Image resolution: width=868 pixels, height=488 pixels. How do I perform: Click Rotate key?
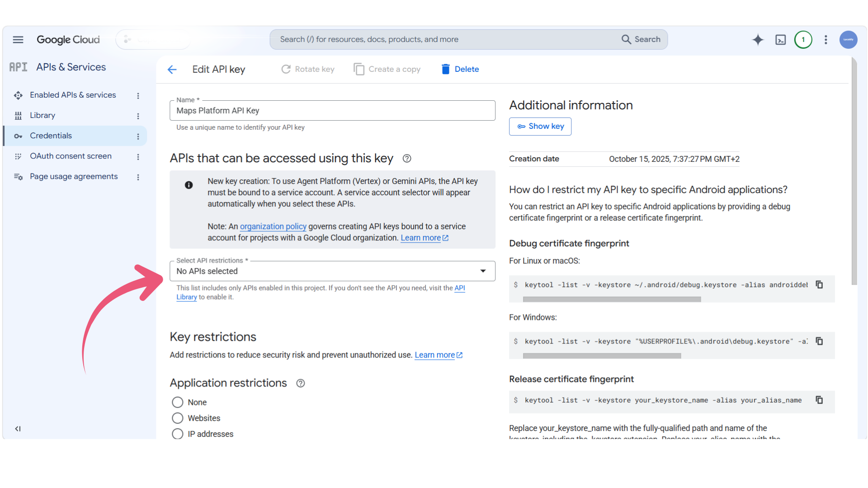pyautogui.click(x=308, y=69)
